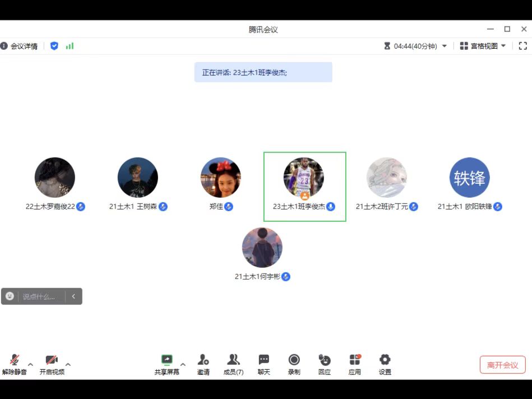This screenshot has width=532, height=399.
Task: Expand the meeting timer dropdown
Action: click(445, 46)
